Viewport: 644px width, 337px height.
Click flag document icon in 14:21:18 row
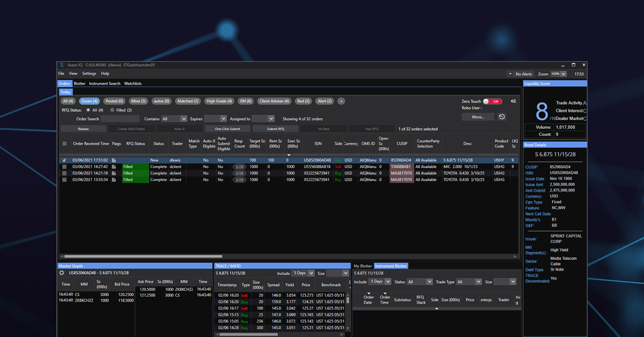(114, 173)
